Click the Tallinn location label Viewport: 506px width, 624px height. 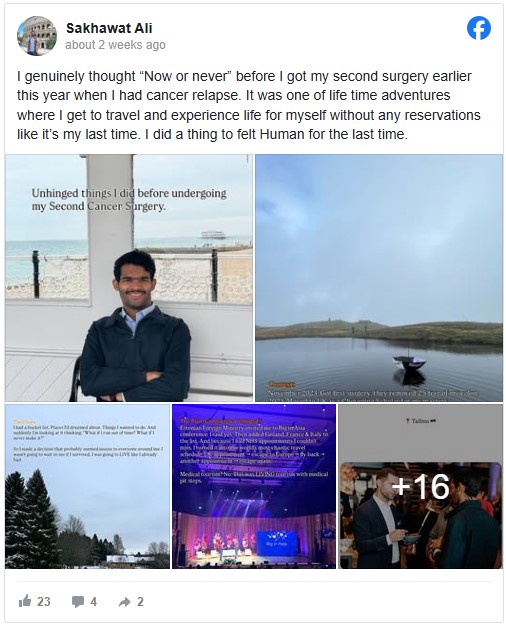420,421
